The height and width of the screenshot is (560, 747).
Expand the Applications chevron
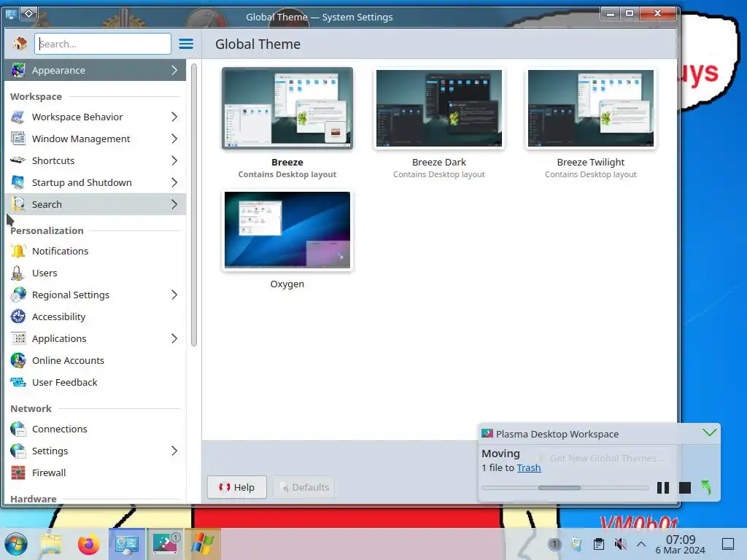tap(174, 338)
